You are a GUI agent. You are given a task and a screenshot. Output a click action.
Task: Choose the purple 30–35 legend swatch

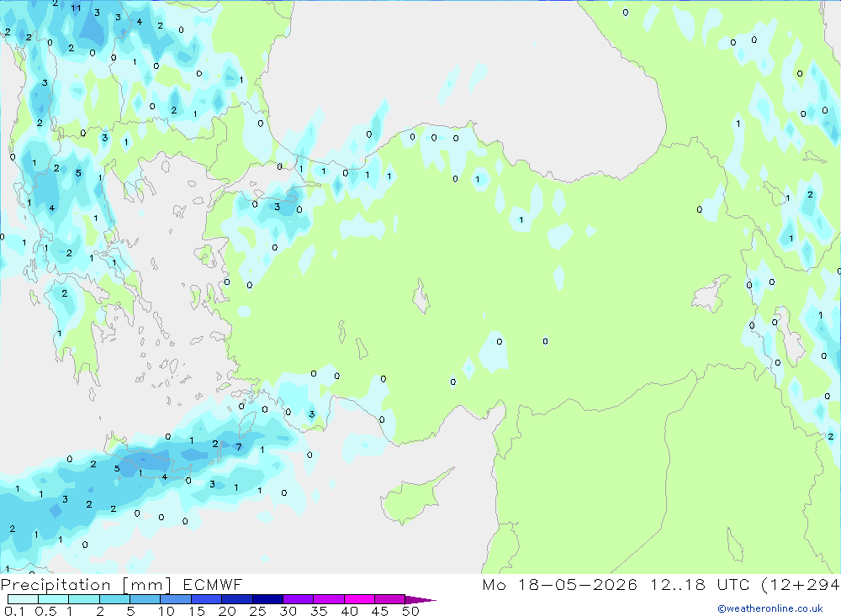point(299,599)
